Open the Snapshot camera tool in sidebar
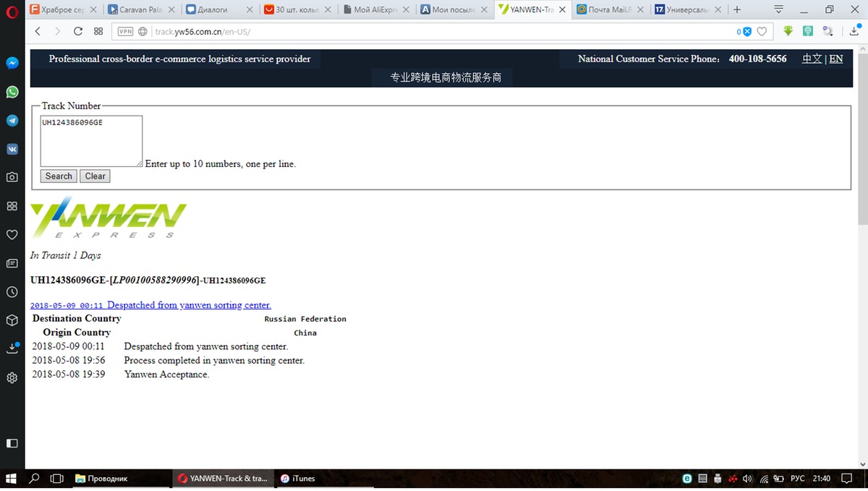 coord(12,177)
